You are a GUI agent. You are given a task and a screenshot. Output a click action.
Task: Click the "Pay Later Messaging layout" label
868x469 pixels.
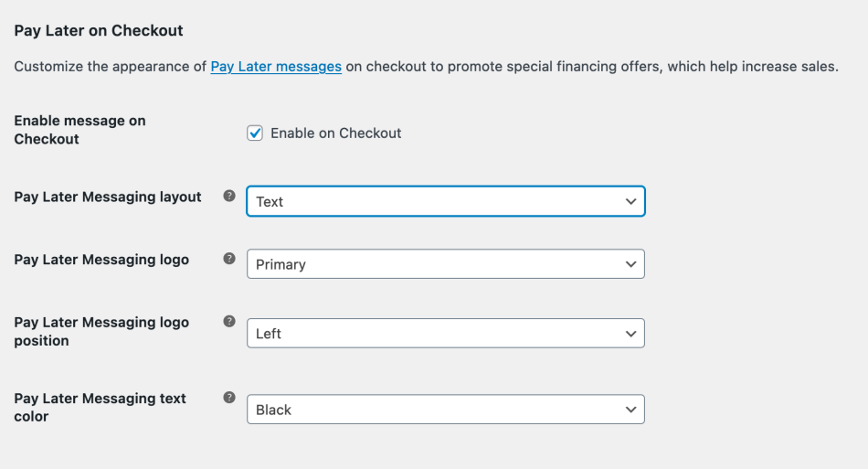tap(108, 197)
